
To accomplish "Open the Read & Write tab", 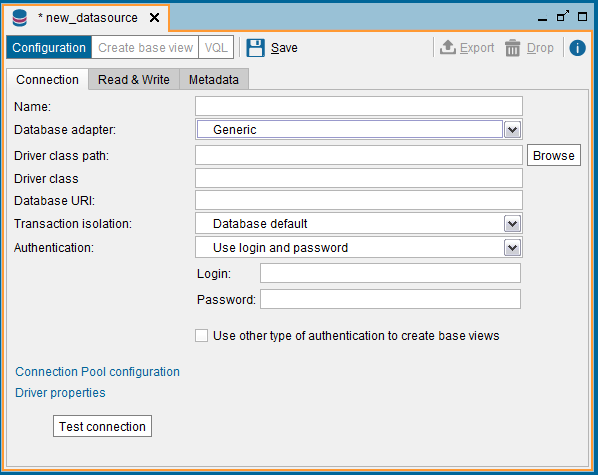I will (x=134, y=80).
